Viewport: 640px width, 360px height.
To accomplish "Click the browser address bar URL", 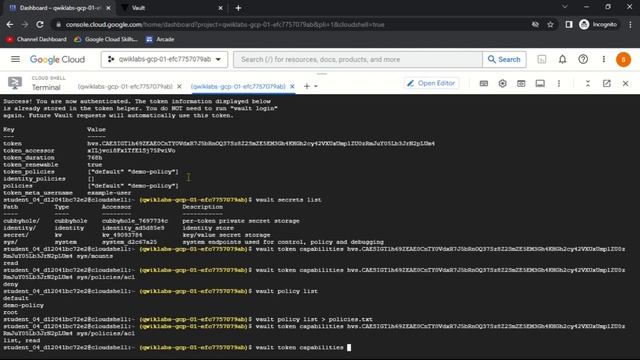I will pyautogui.click(x=225, y=24).
